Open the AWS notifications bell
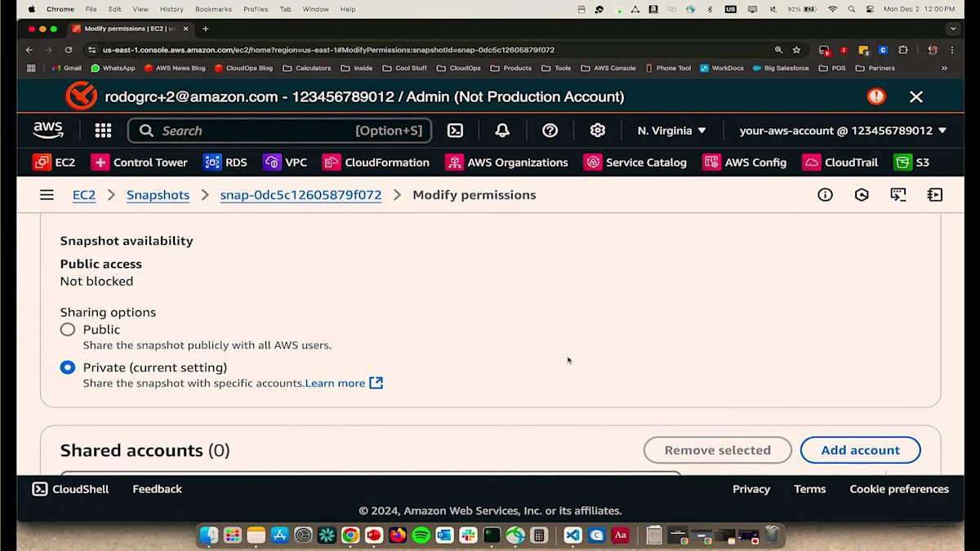Screen dimensions: 980x551 coord(502,131)
